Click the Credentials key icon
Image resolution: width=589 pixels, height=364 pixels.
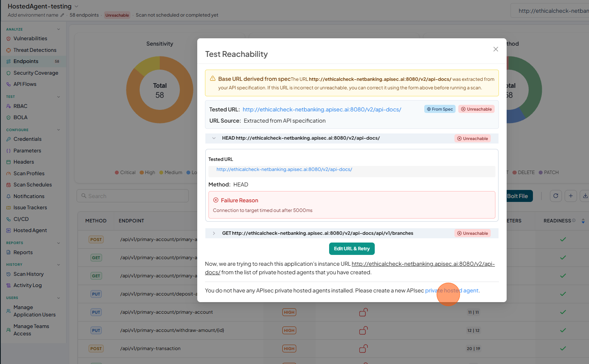click(9, 139)
